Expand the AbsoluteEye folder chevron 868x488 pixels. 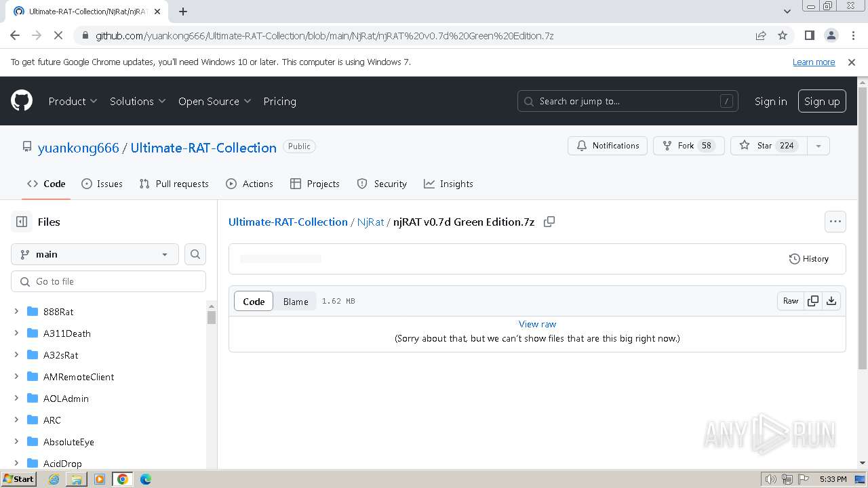[16, 442]
